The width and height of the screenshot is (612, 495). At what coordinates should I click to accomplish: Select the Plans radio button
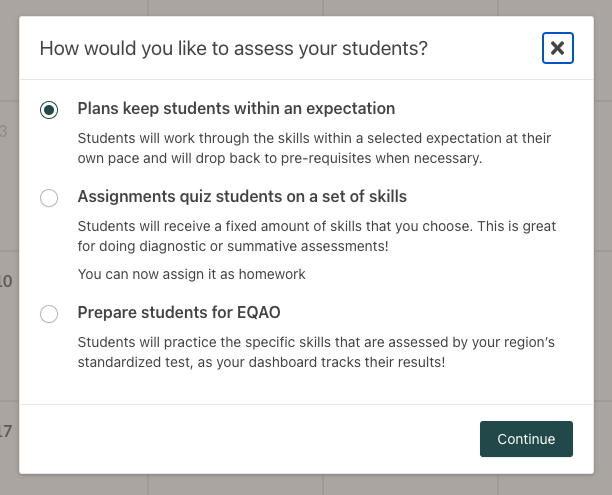[49, 109]
